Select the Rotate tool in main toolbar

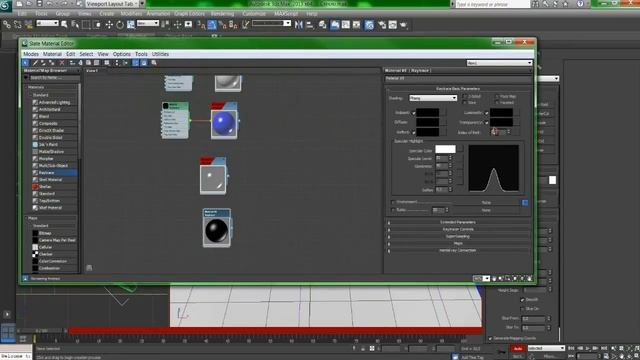click(x=120, y=25)
